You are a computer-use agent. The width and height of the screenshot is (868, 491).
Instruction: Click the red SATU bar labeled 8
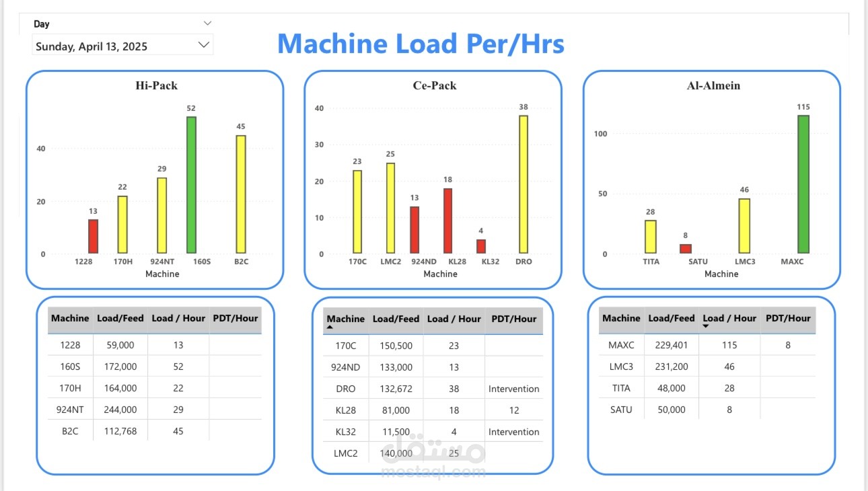pyautogui.click(x=686, y=249)
